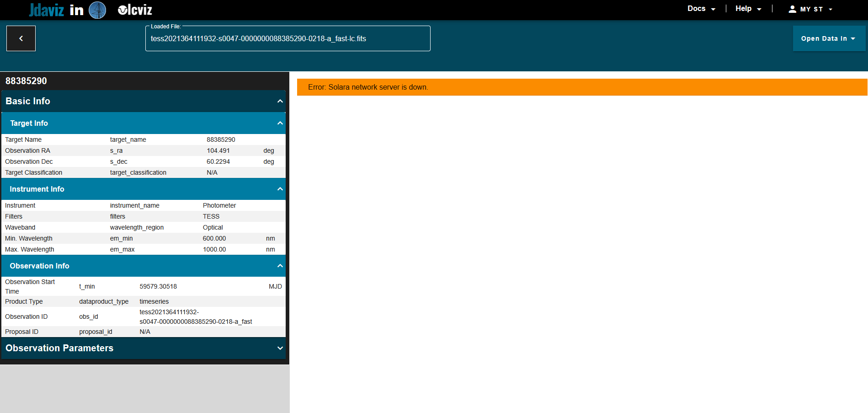Click the 88385290 target heading
Image resolution: width=868 pixels, height=413 pixels.
pos(26,81)
